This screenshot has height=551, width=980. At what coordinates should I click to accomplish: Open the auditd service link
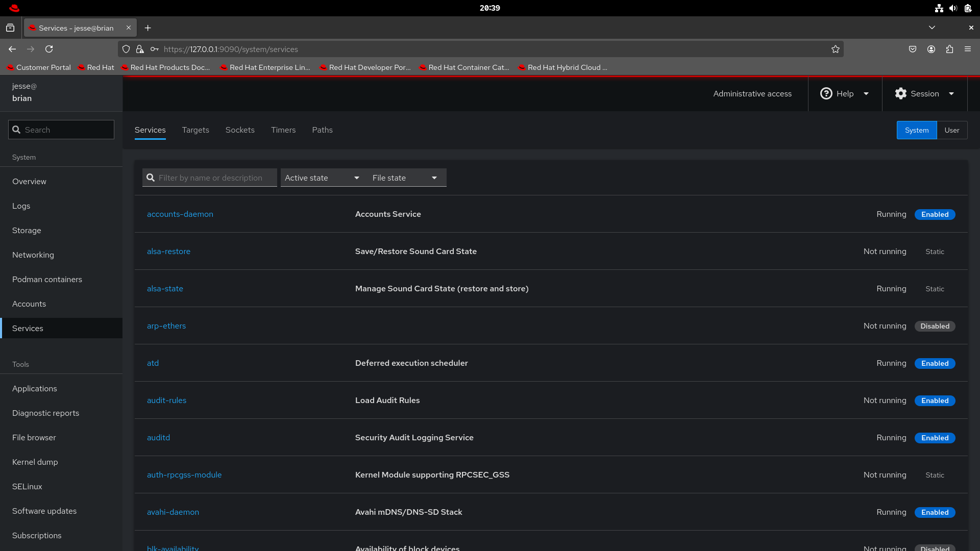[158, 438]
